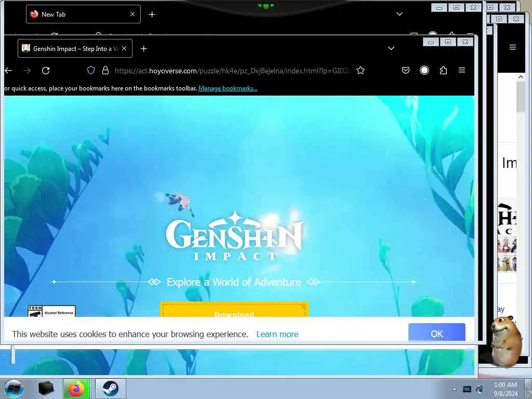This screenshot has height=399, width=532.
Task: Open the black box taskbar application
Action: point(46,389)
